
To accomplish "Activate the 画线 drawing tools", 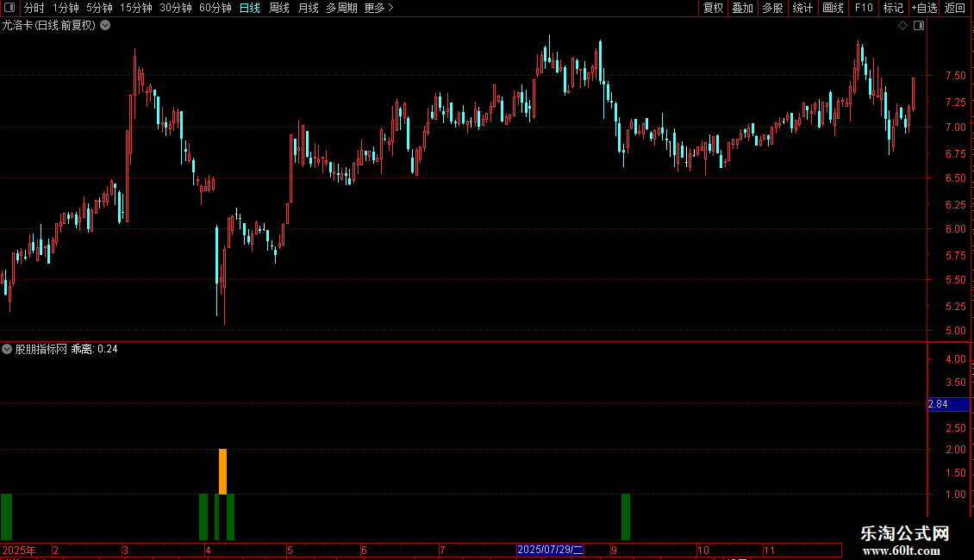I will [x=833, y=8].
